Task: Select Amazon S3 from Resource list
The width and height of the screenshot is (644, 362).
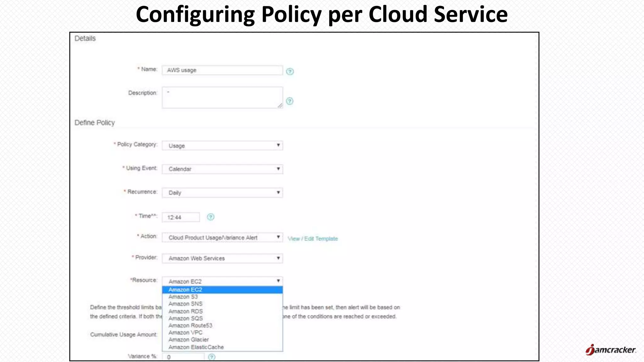Action: pos(222,297)
